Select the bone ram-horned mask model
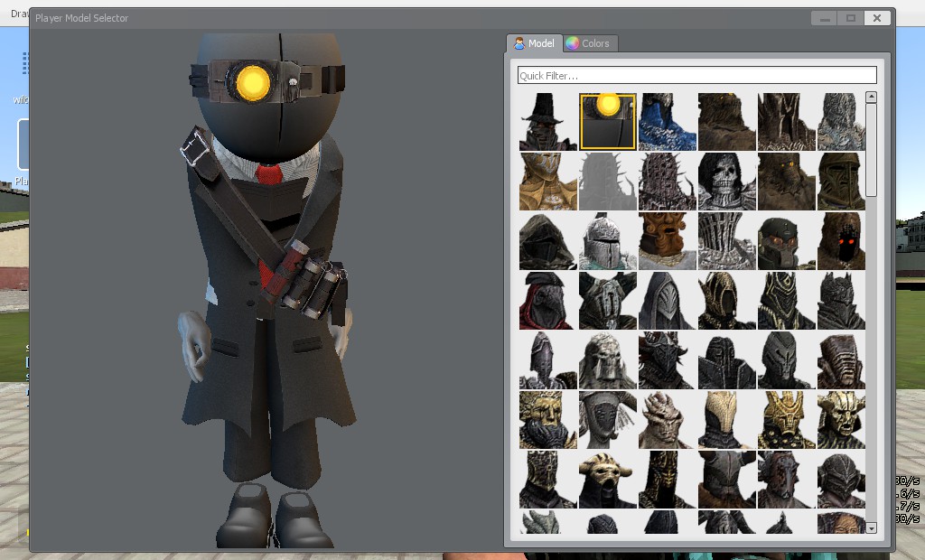 (608, 479)
